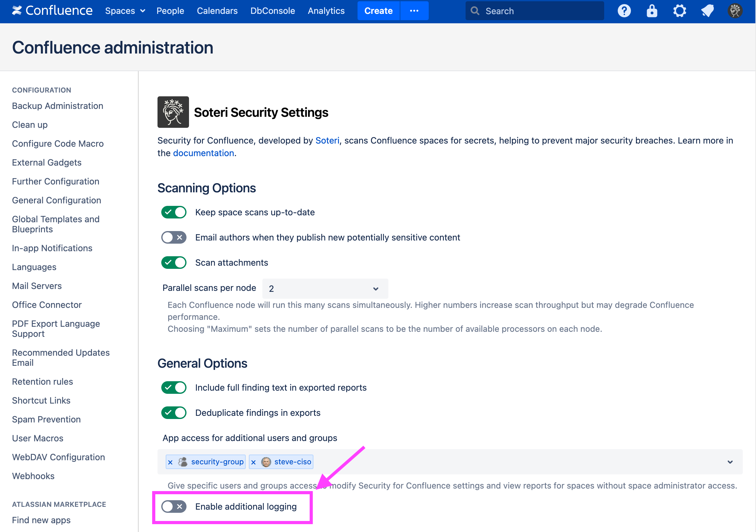The width and height of the screenshot is (756, 532).
Task: Click the Create button
Action: click(x=378, y=10)
